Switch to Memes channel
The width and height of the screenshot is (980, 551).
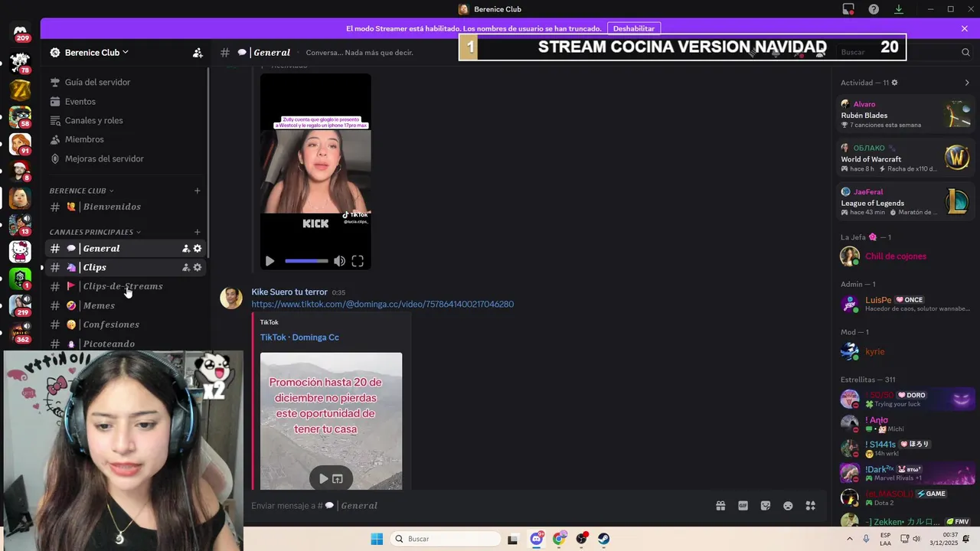[x=126, y=305]
